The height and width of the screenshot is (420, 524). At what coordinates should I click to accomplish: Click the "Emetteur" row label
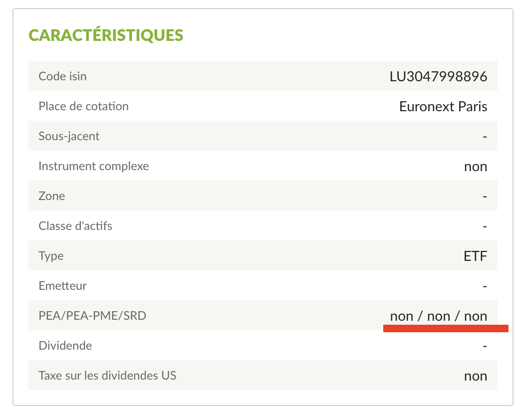(x=62, y=286)
